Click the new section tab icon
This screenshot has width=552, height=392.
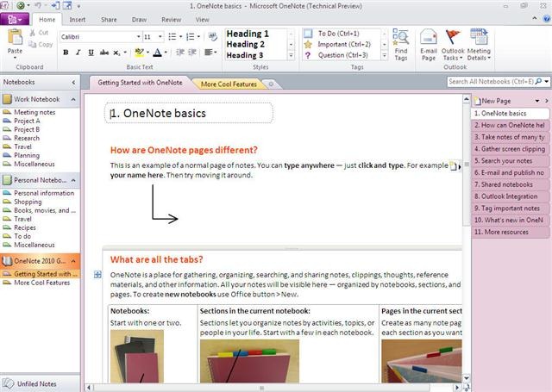pyautogui.click(x=271, y=84)
